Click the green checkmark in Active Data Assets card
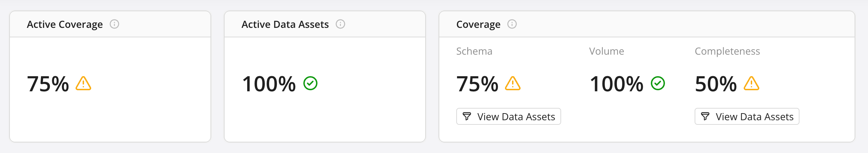The image size is (868, 153). pyautogui.click(x=310, y=84)
